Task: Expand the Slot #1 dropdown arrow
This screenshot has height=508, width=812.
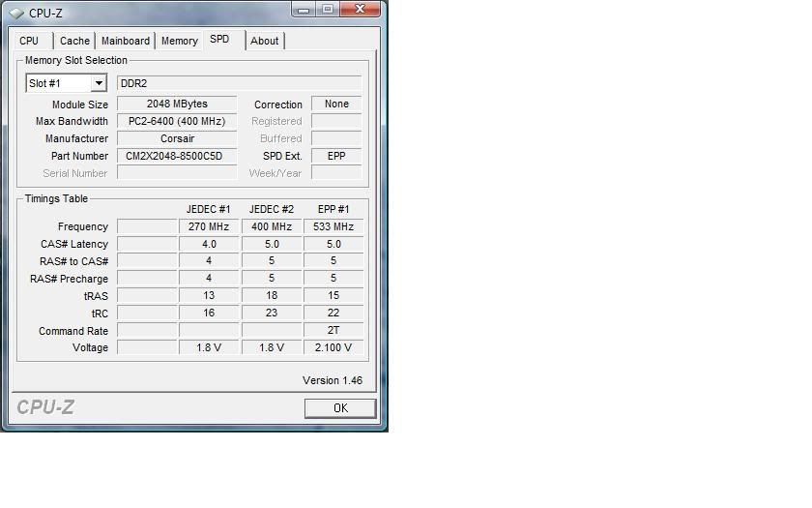Action: (99, 83)
